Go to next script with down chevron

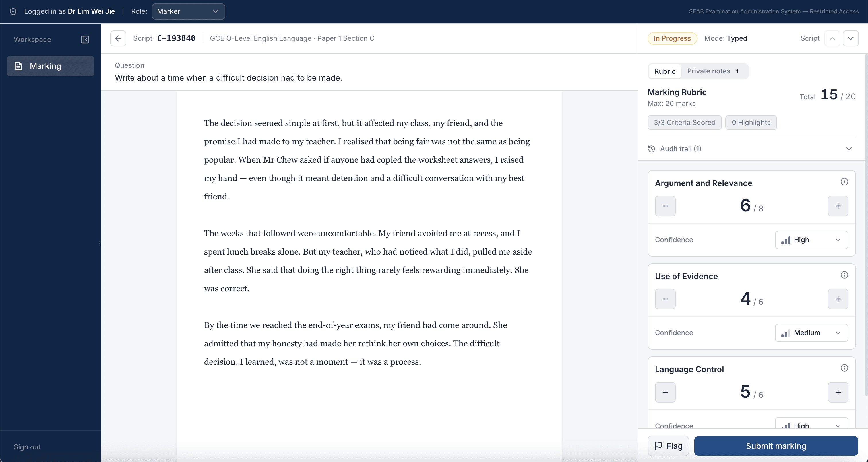pos(850,38)
